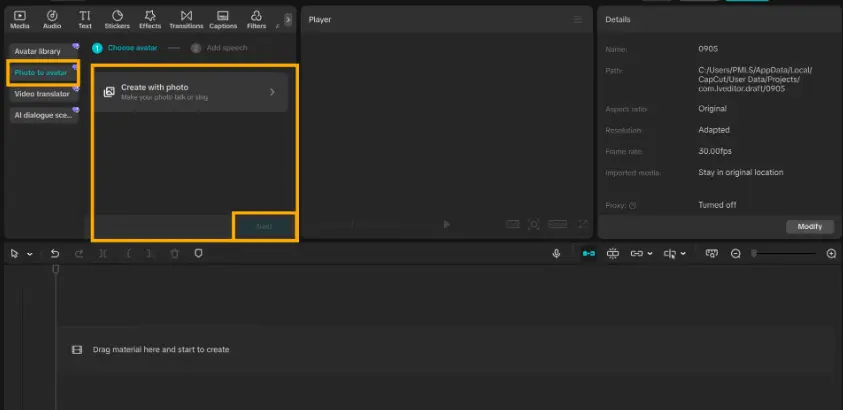Switch to the Captions tab
Image resolution: width=843 pixels, height=410 pixels.
pyautogui.click(x=223, y=19)
